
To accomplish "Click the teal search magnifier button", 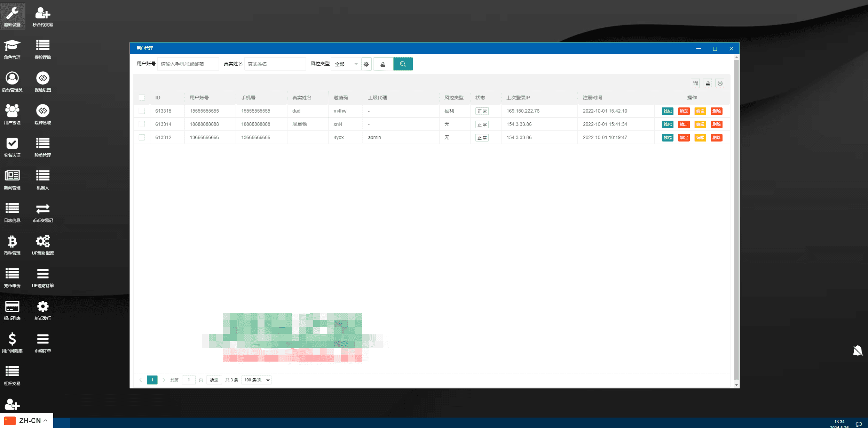I will [403, 64].
